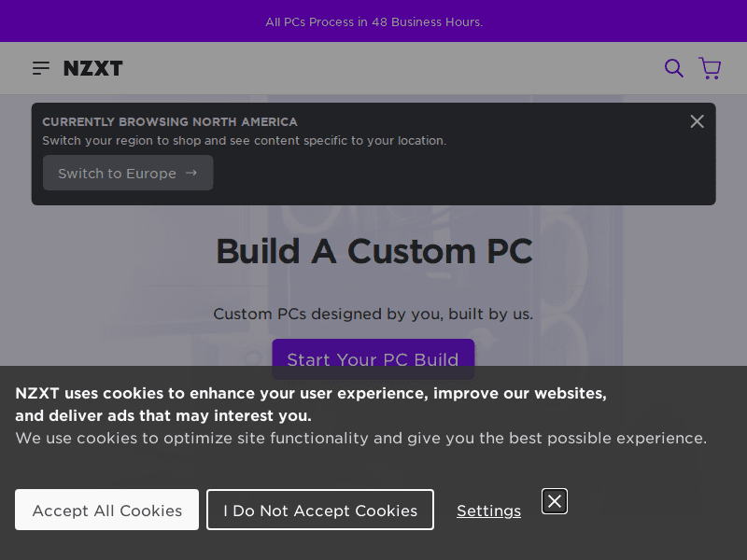Image resolution: width=747 pixels, height=560 pixels.
Task: Close the cookie consent banner
Action: [x=555, y=501]
